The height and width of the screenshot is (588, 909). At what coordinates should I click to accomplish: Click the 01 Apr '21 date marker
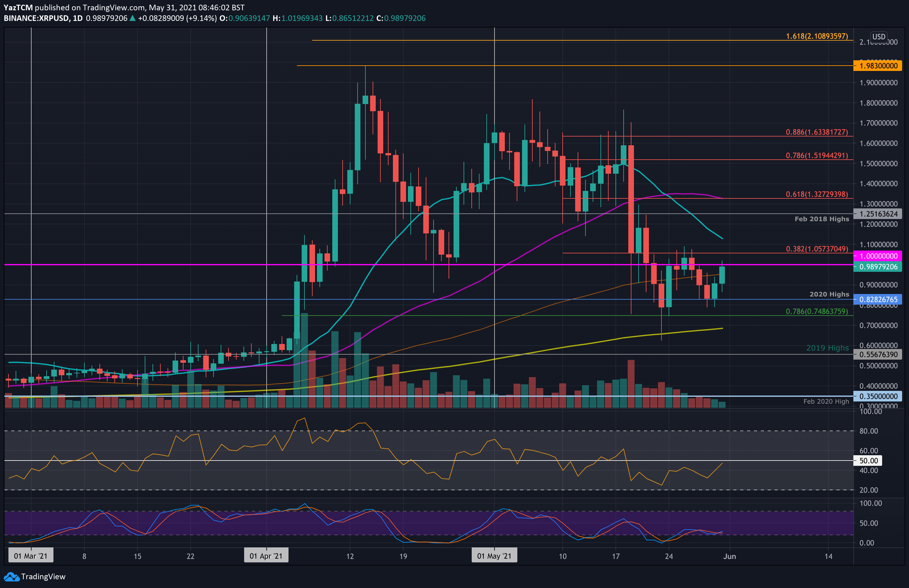266,556
